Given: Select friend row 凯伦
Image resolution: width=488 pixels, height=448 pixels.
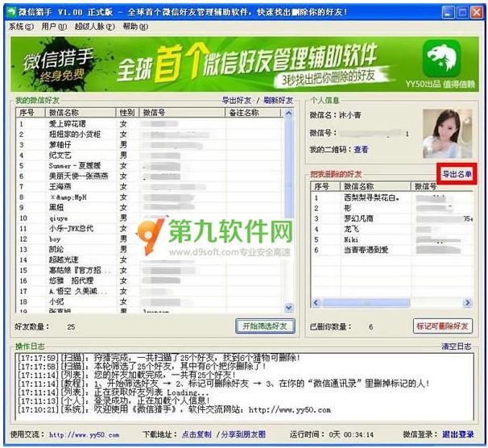Looking at the screenshot, I should pos(151,249).
